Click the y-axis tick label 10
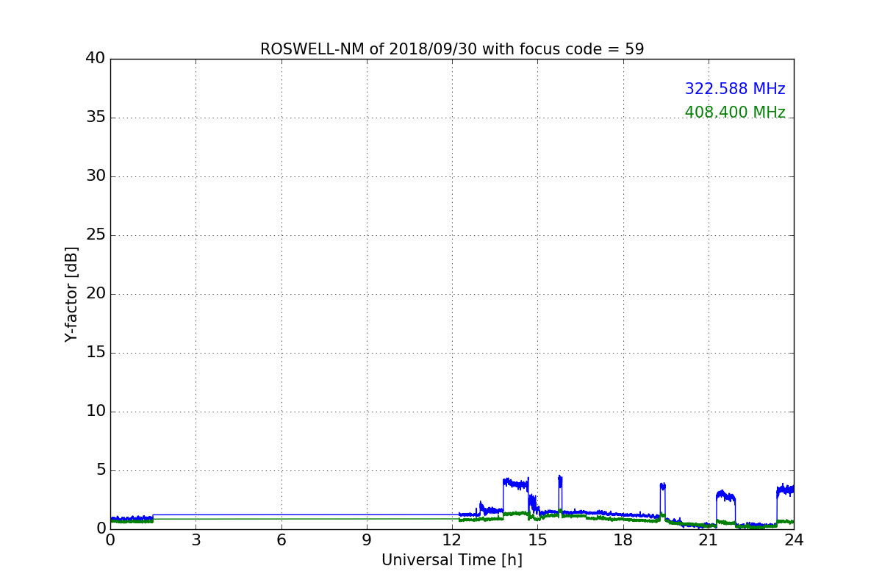The image size is (882, 588). click(x=96, y=412)
